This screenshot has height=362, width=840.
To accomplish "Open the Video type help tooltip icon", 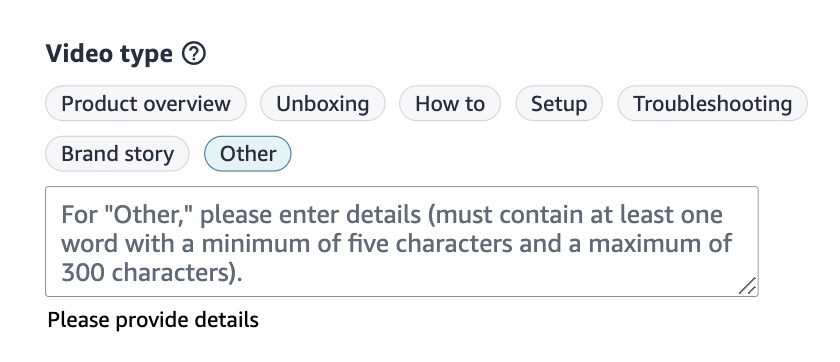I will click(194, 54).
